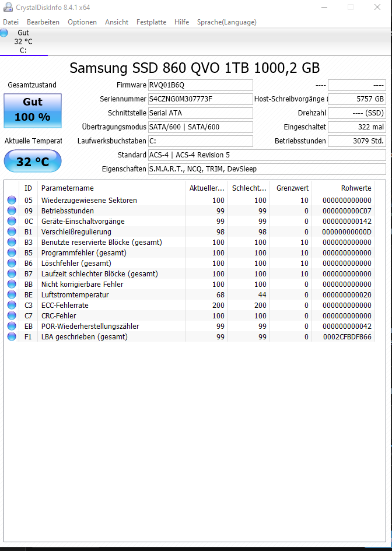
Task: Click the Standard field ACS-4 Revision 5
Action: point(267,155)
